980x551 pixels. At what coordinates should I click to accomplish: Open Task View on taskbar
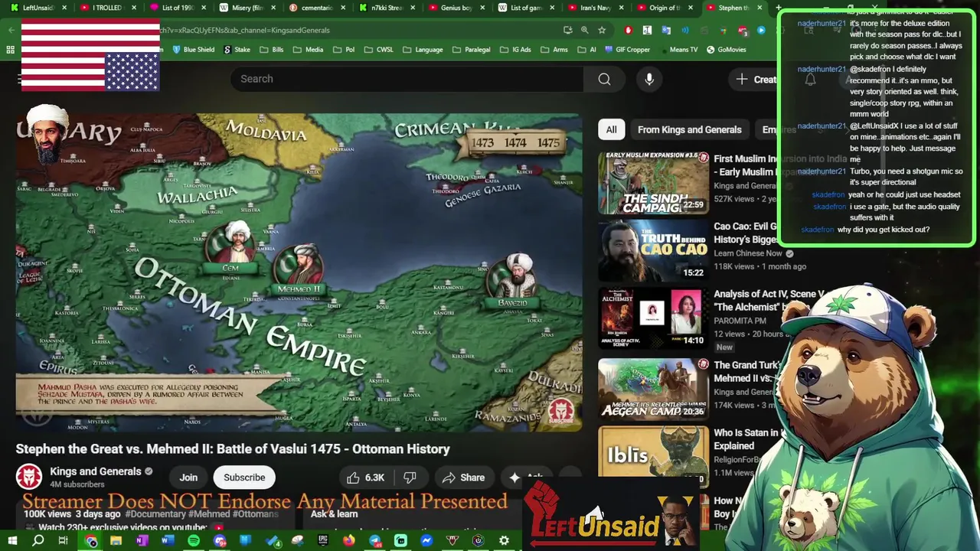64,541
